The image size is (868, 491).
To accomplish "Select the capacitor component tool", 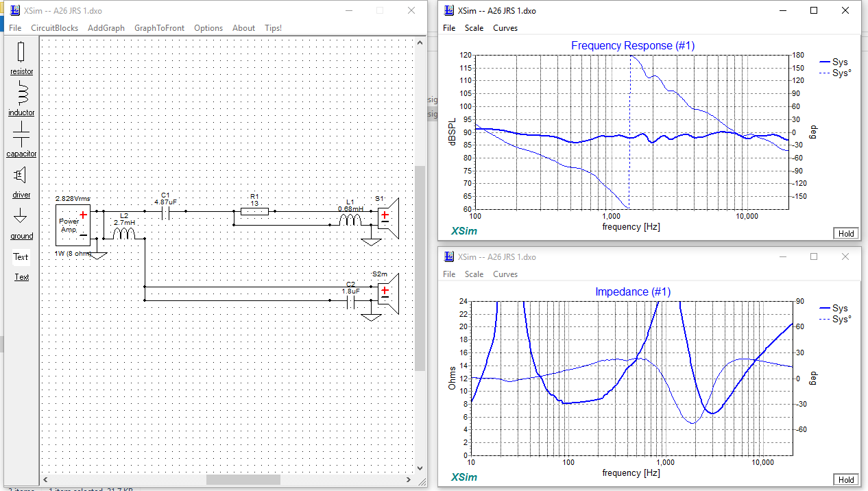I will 21,140.
